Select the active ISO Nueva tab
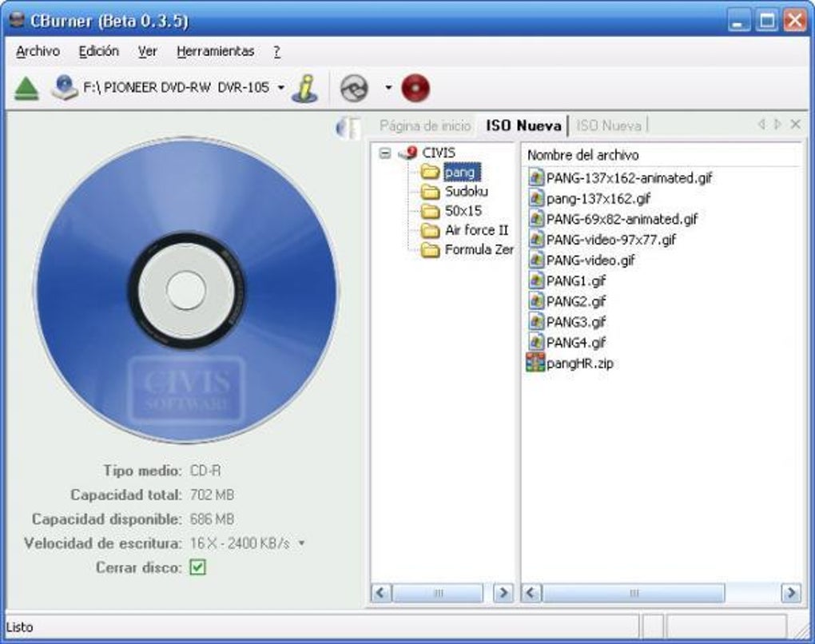Viewport: 815px width, 644px height. [523, 125]
